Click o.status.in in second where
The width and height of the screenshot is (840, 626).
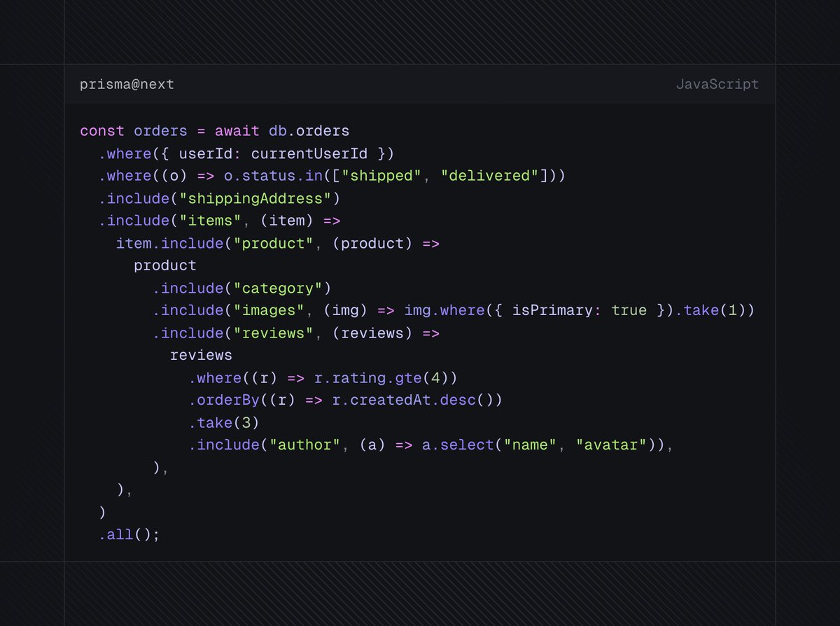pyautogui.click(x=273, y=176)
